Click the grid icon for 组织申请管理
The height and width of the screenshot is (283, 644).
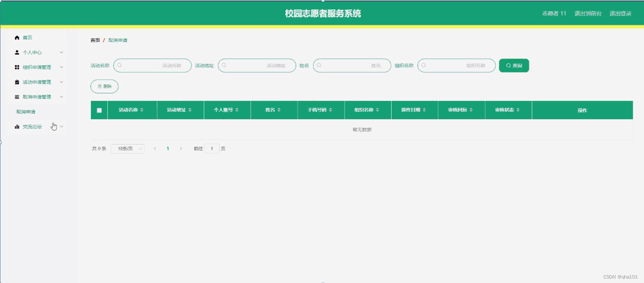pyautogui.click(x=17, y=67)
